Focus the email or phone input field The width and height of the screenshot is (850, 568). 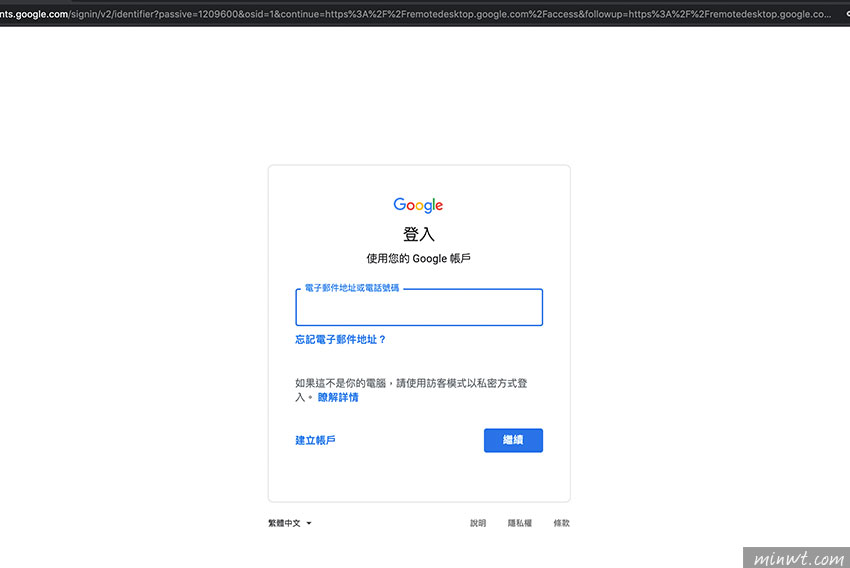(418, 307)
